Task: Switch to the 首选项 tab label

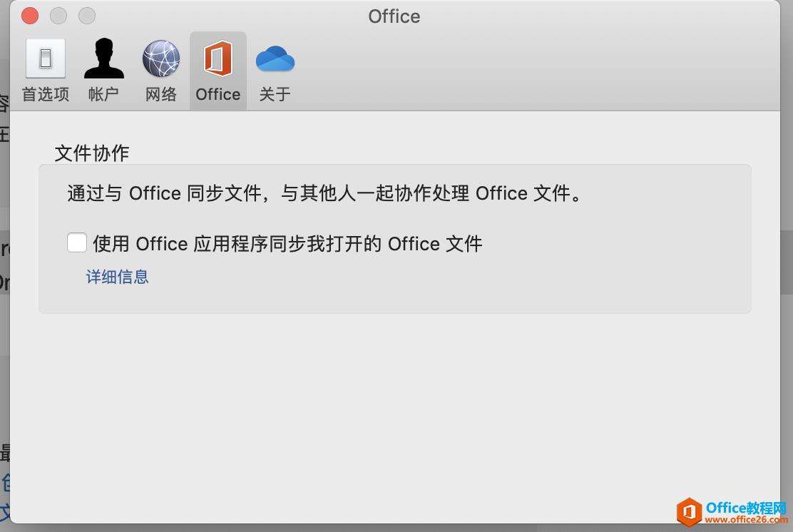Action: click(46, 94)
